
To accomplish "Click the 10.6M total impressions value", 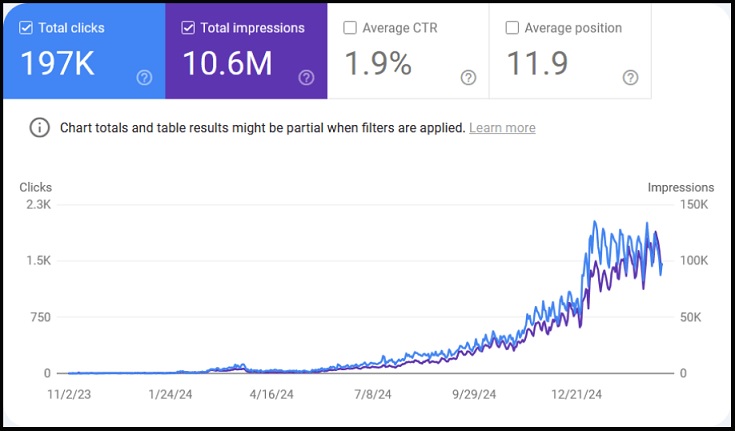I will click(229, 65).
